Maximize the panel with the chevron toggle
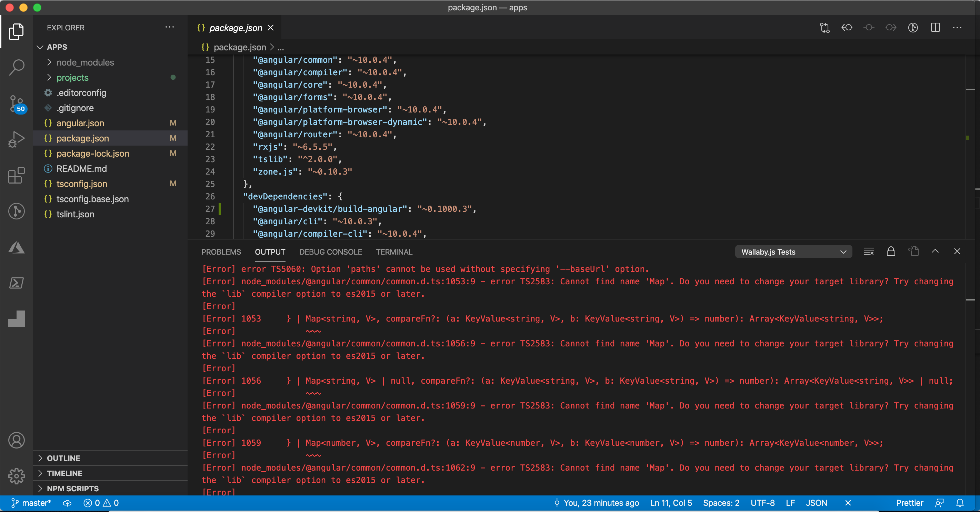This screenshot has width=980, height=512. (x=936, y=252)
